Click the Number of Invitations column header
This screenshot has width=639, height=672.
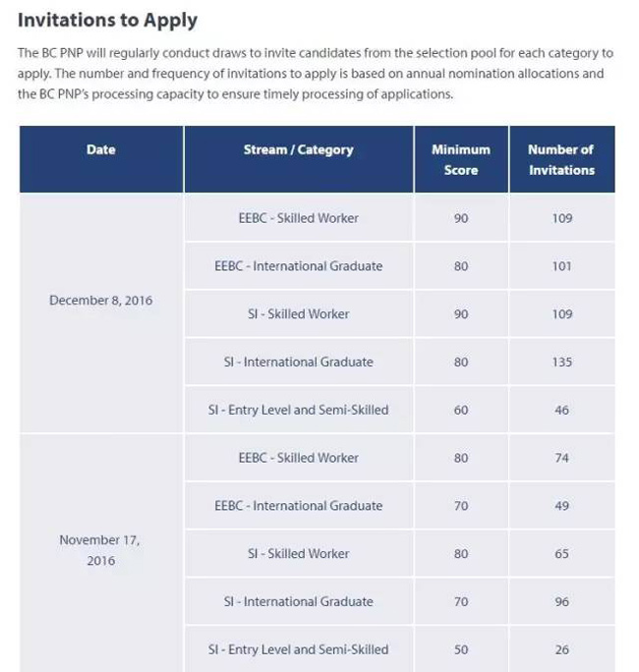[x=561, y=160]
